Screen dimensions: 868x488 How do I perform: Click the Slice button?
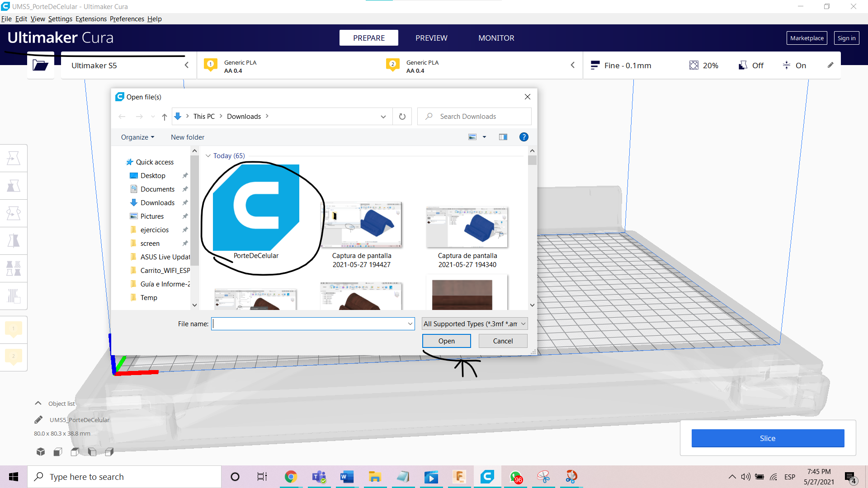[x=767, y=438]
